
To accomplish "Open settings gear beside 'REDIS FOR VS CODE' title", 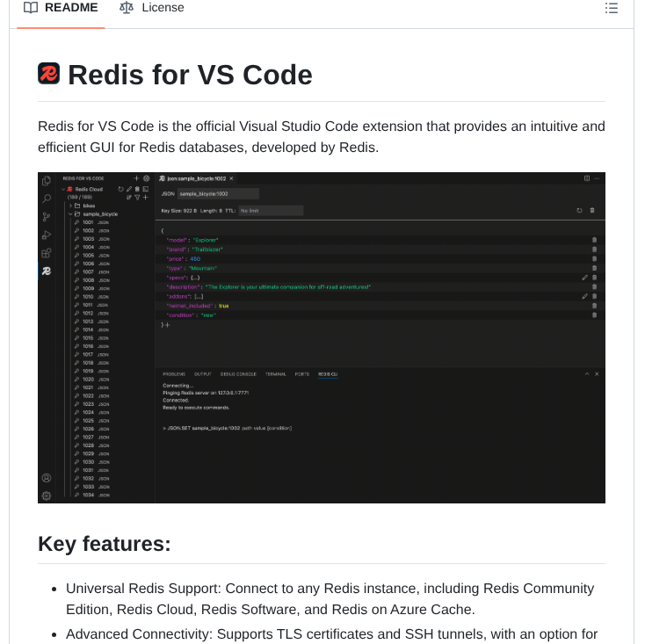I will pyautogui.click(x=146, y=178).
